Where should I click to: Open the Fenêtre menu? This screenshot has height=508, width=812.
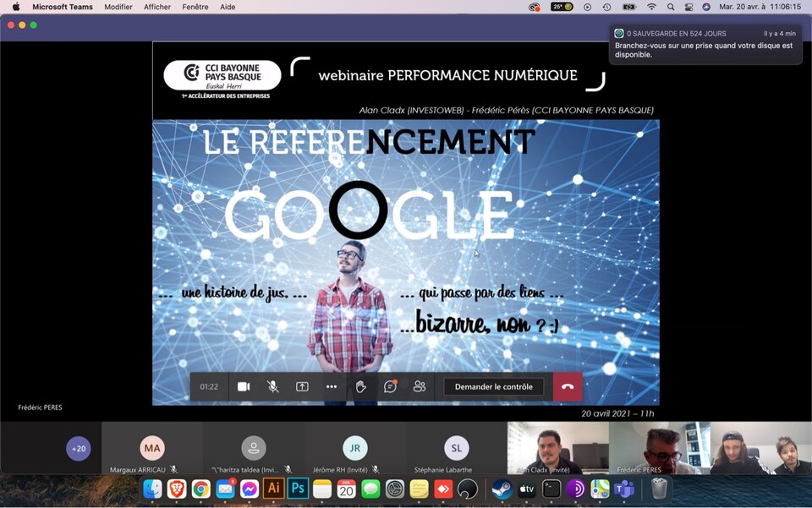[x=195, y=7]
